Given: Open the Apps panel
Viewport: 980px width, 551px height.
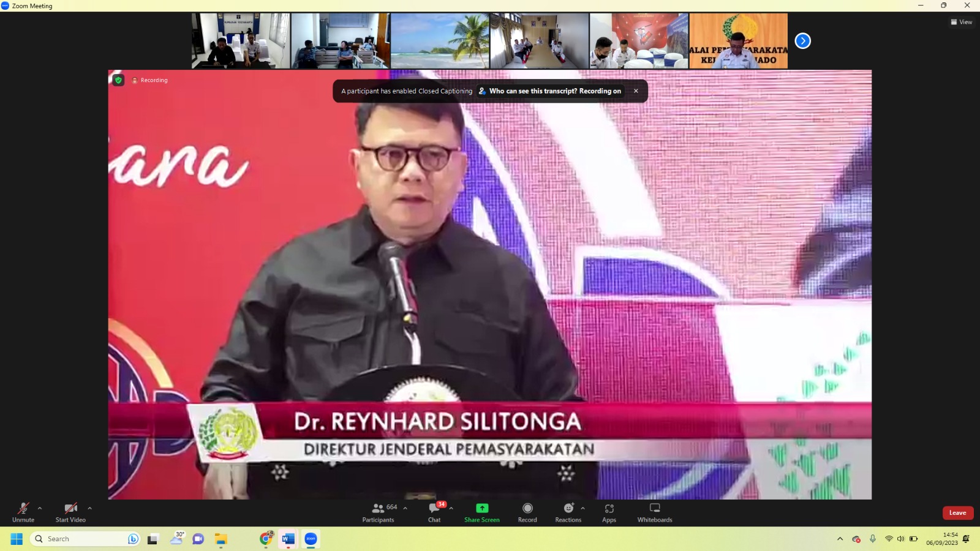Looking at the screenshot, I should coord(609,512).
